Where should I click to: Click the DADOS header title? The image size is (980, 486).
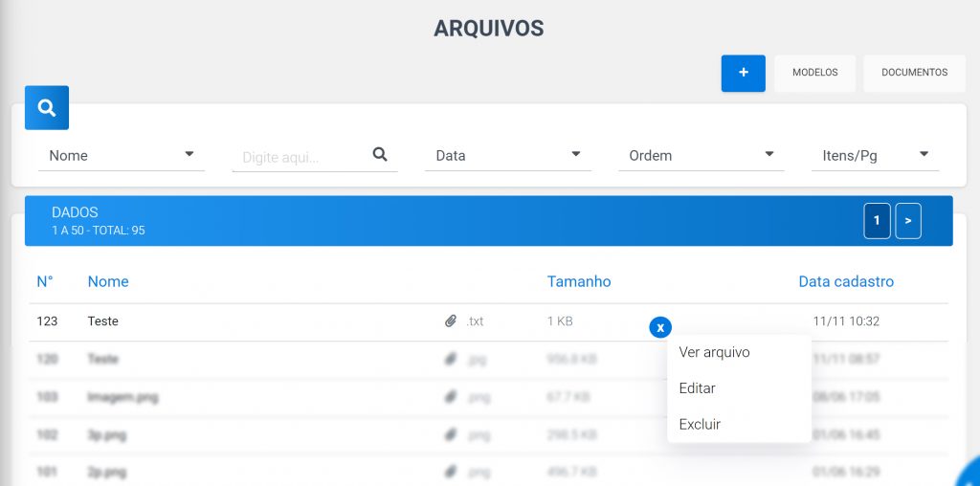(75, 212)
